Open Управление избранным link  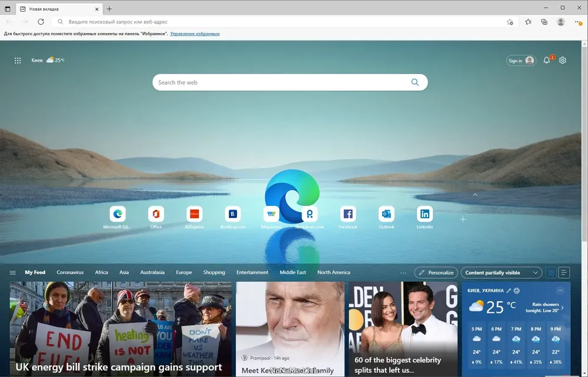pos(195,34)
